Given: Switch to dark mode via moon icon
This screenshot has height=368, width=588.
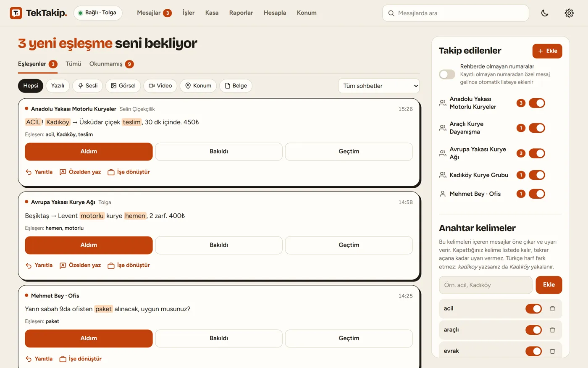Looking at the screenshot, I should pyautogui.click(x=545, y=13).
